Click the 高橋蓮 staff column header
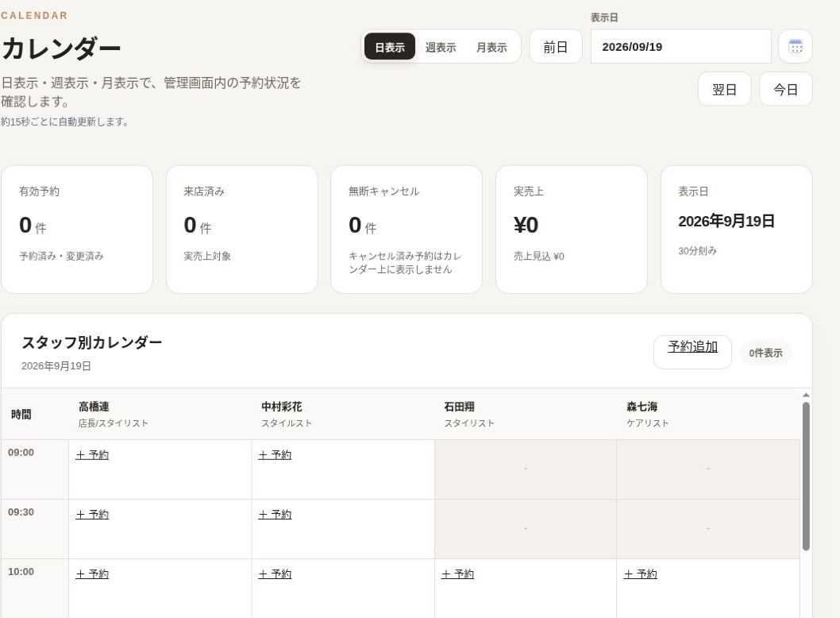This screenshot has width=840, height=618. click(160, 414)
